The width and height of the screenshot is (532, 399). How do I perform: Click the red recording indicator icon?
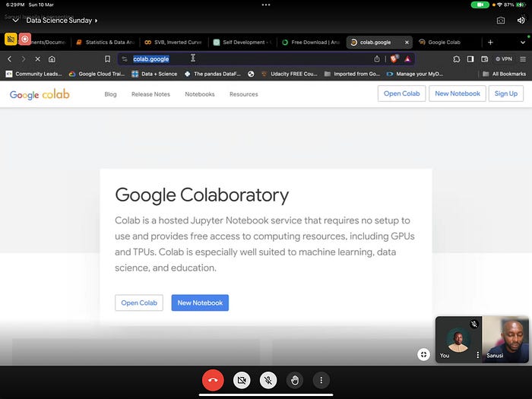25,39
